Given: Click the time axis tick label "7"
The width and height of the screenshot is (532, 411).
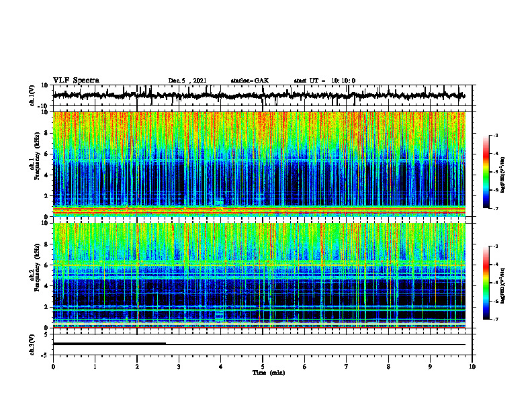Looking at the screenshot, I should coord(347,367).
